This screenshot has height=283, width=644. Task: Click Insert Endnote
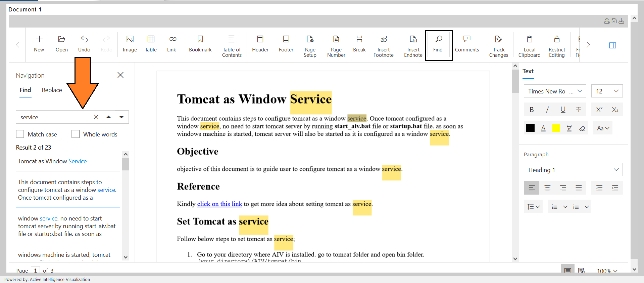413,46
